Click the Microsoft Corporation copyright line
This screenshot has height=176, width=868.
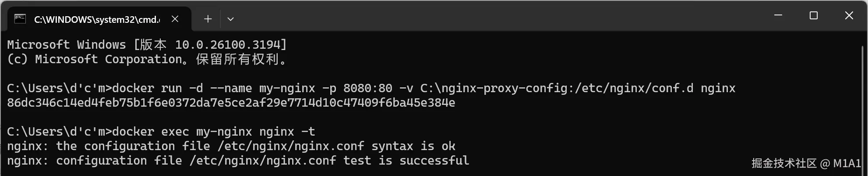pyautogui.click(x=147, y=59)
